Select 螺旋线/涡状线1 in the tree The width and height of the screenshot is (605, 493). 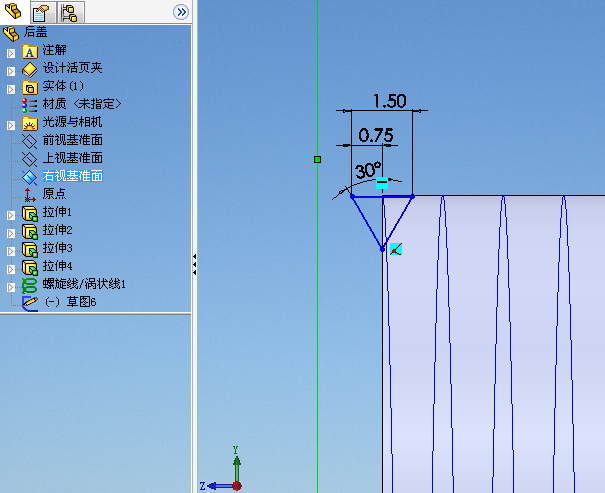coord(84,284)
